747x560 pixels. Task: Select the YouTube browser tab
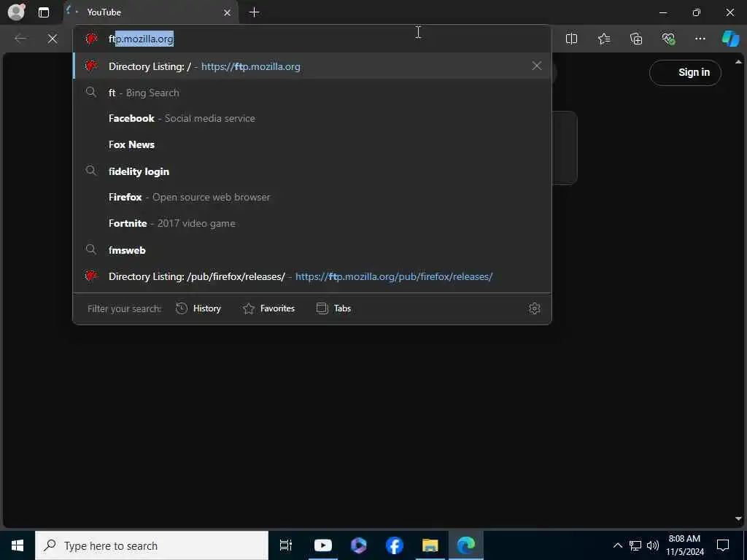(x=150, y=12)
